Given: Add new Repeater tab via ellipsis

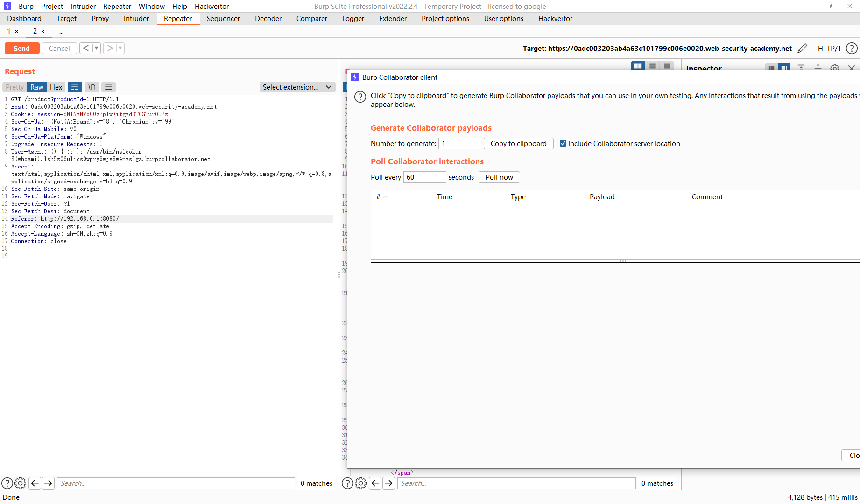Looking at the screenshot, I should [61, 31].
